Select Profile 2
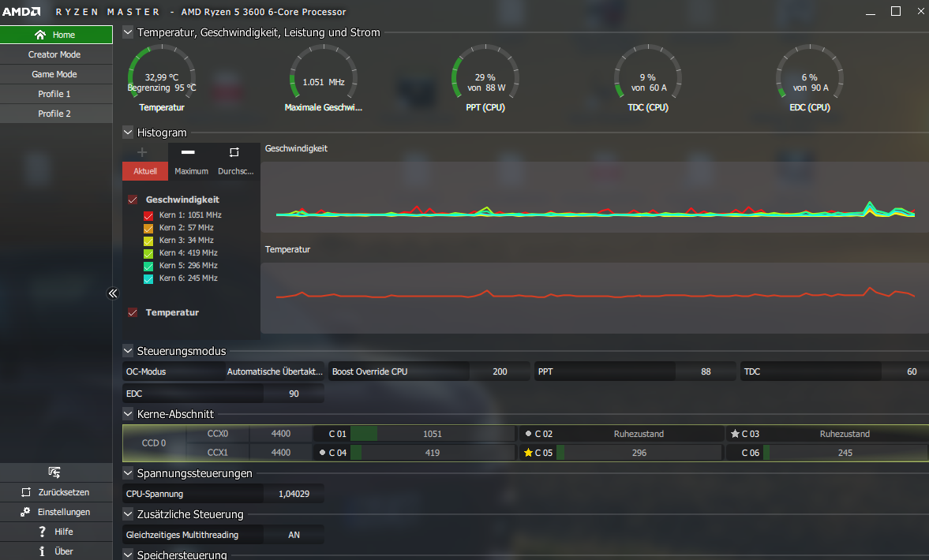This screenshot has height=560, width=929. click(56, 114)
